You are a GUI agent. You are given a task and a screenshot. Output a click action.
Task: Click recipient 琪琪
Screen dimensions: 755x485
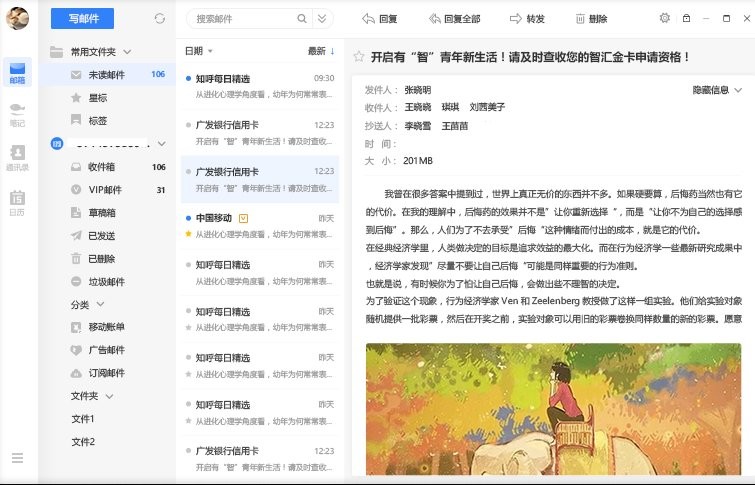pyautogui.click(x=450, y=107)
